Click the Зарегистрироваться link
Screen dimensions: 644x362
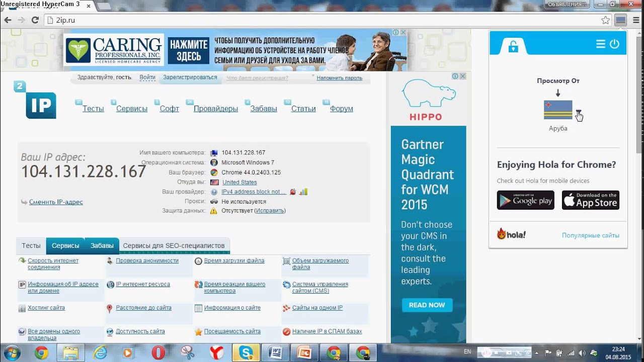(x=190, y=77)
